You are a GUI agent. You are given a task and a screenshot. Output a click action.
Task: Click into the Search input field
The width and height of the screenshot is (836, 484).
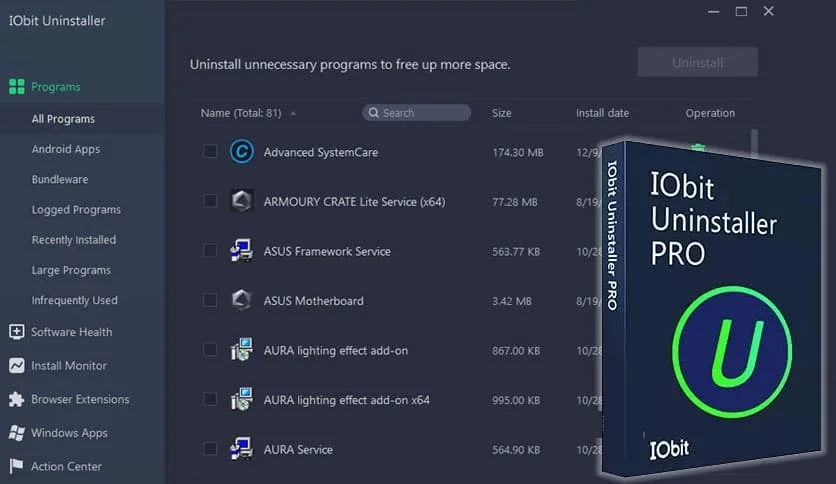(416, 112)
